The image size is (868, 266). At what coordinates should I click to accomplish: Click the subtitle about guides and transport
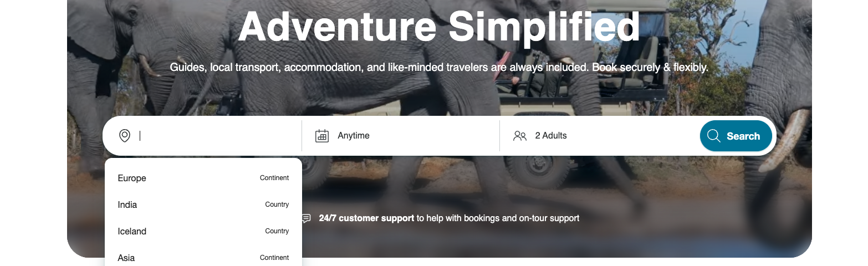coord(438,68)
